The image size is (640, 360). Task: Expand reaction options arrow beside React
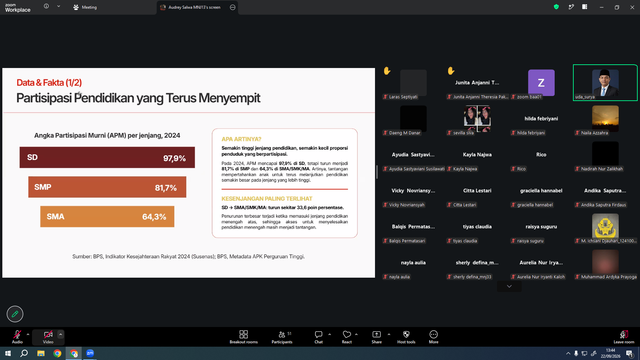(356, 334)
